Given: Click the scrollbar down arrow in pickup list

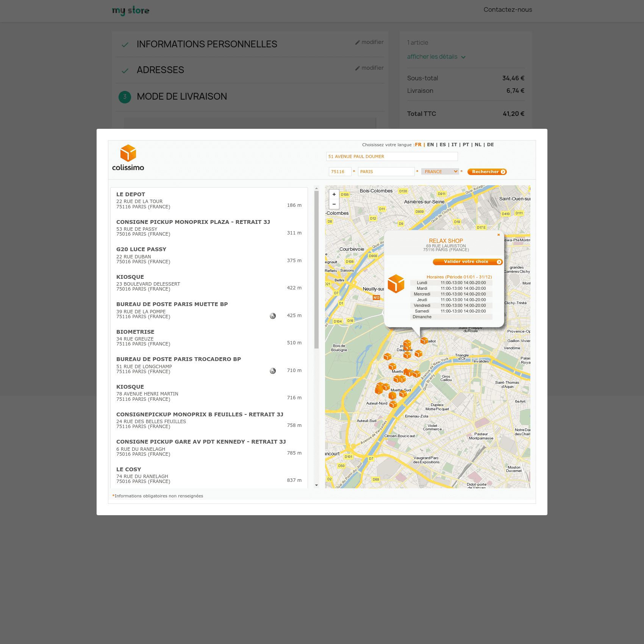Looking at the screenshot, I should [x=316, y=485].
